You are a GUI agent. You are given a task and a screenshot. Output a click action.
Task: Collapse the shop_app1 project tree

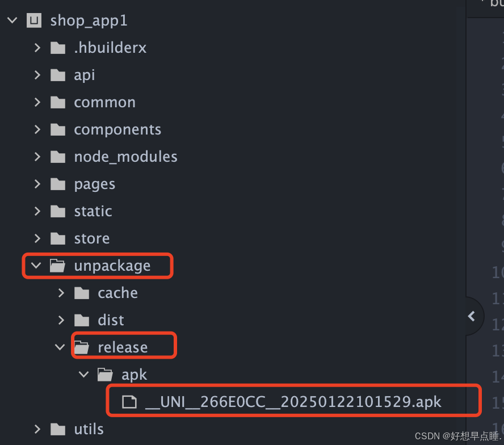pos(11,20)
